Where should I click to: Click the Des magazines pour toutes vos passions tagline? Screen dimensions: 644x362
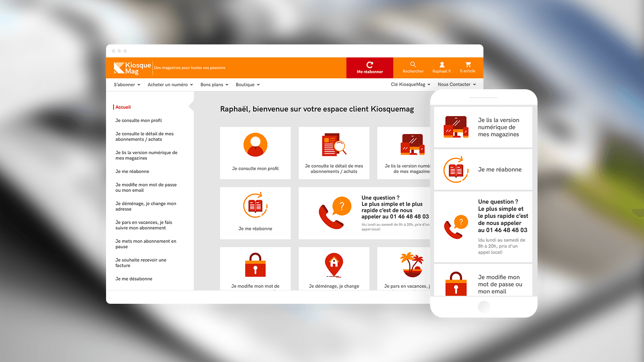(x=190, y=68)
